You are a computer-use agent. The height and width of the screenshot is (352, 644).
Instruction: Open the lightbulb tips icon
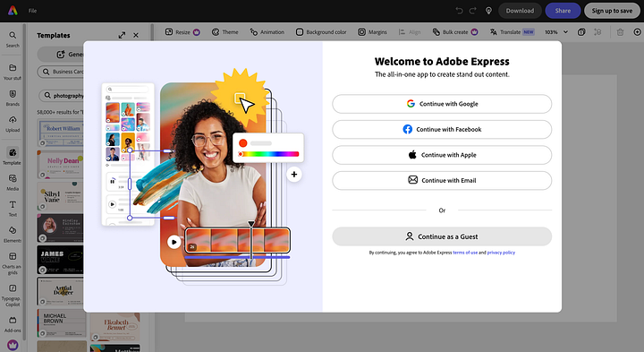488,11
